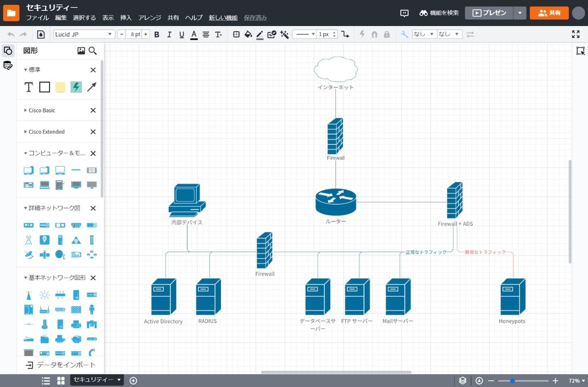Click the 共有 share button
The width and height of the screenshot is (588, 387).
coord(549,13)
